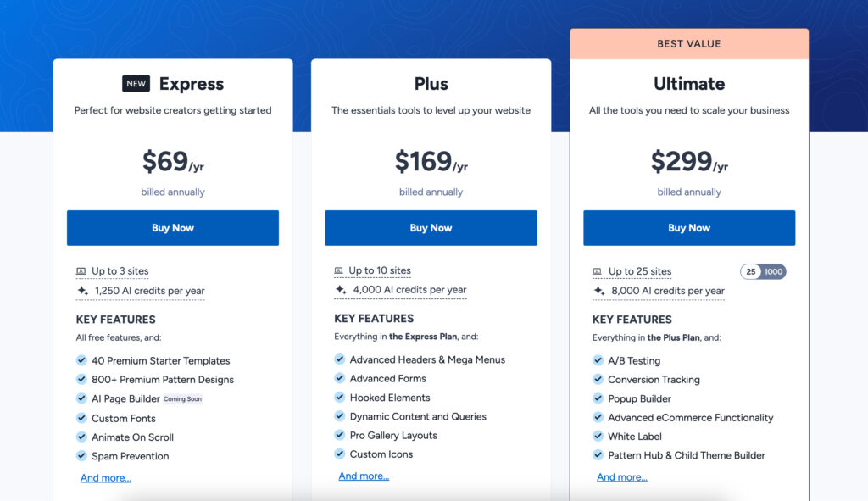Click the Up to 25 sites label
The image size is (868, 501).
point(640,271)
